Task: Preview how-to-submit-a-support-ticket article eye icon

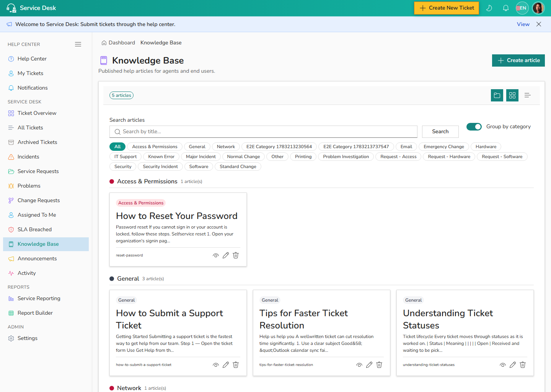Action: [x=216, y=365]
